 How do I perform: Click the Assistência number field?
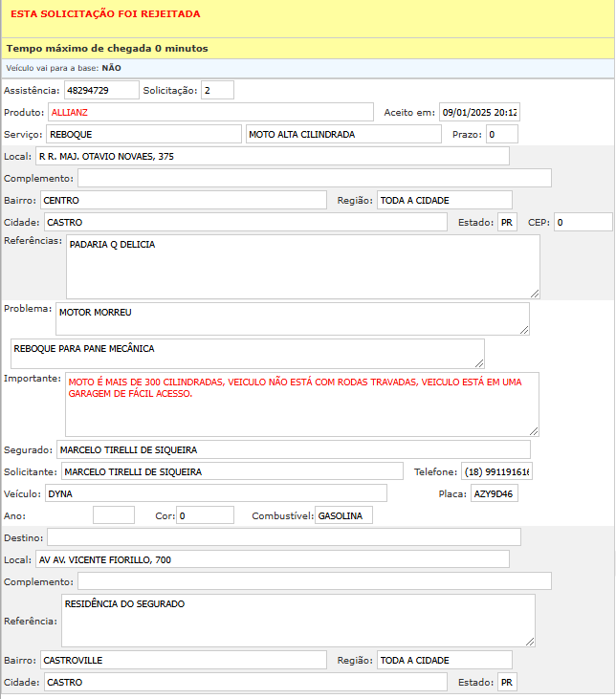point(100,90)
